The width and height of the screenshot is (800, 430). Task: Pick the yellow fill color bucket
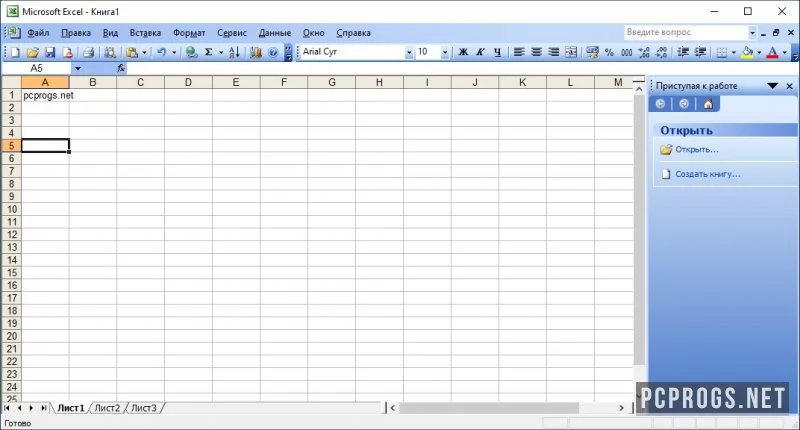click(747, 52)
